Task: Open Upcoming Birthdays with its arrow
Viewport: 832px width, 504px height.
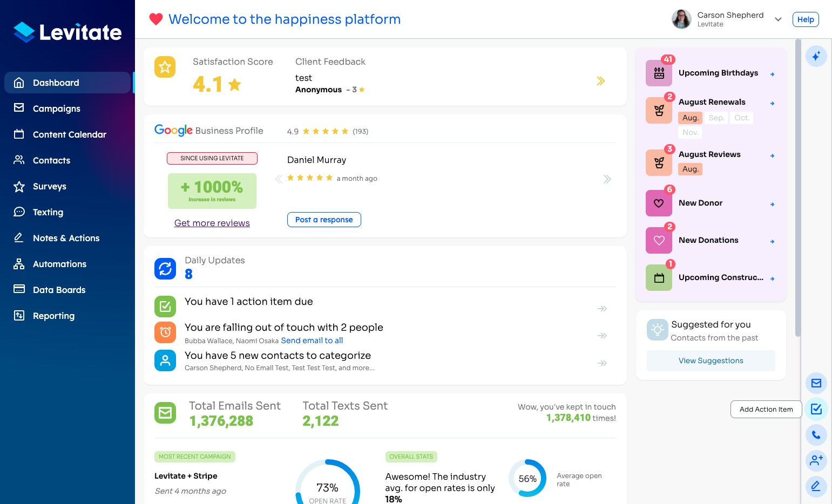Action: pyautogui.click(x=773, y=74)
